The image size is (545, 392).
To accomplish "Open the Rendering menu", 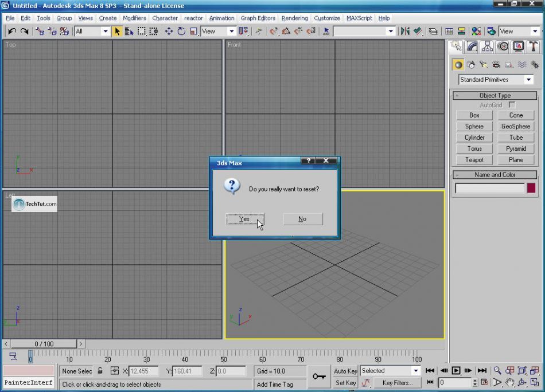I will [x=294, y=18].
